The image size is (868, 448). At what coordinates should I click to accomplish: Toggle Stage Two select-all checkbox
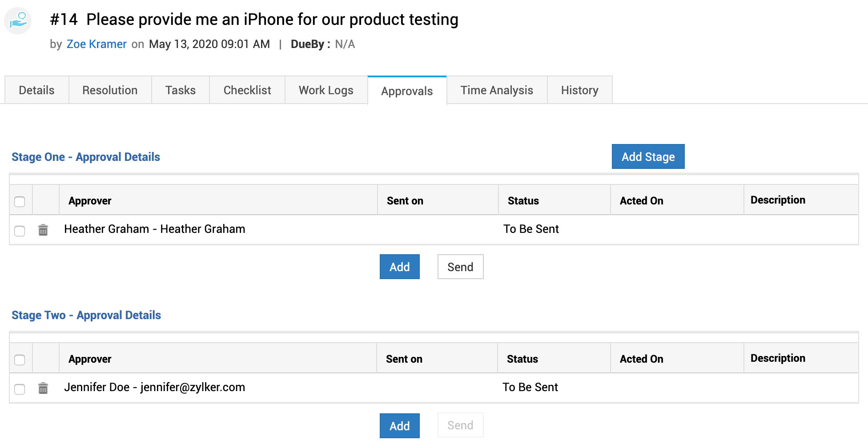pyautogui.click(x=20, y=360)
